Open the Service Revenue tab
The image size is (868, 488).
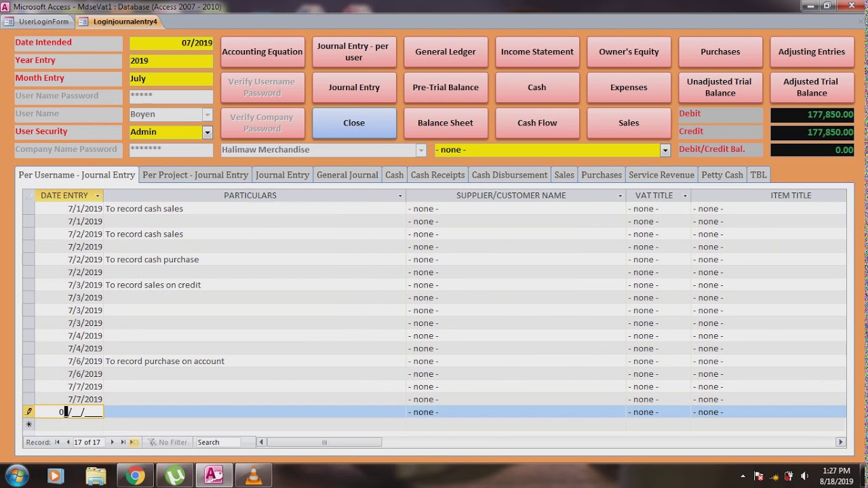[x=661, y=175]
